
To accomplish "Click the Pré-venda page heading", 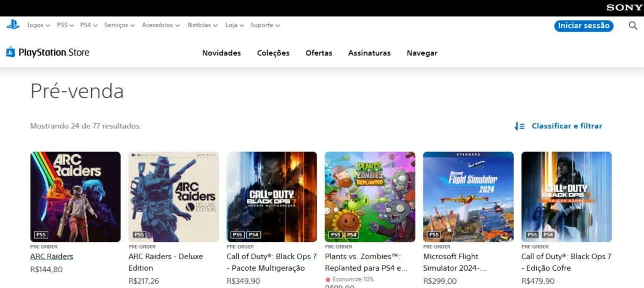I will (77, 91).
